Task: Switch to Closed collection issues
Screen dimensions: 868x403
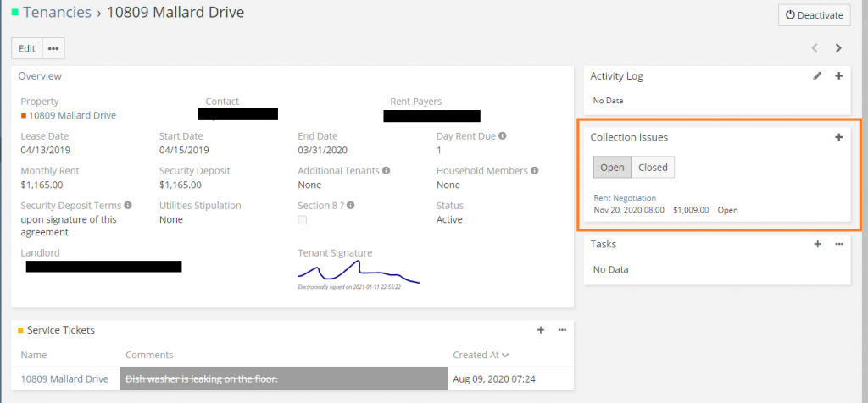Action: click(x=653, y=168)
